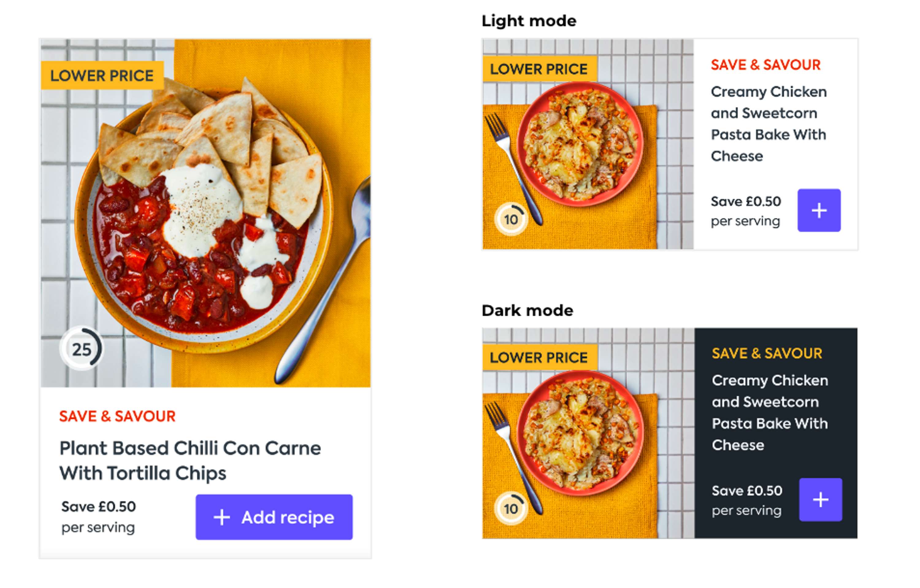Click the Add recipe button
Screen dimensions: 920x588
tap(274, 517)
